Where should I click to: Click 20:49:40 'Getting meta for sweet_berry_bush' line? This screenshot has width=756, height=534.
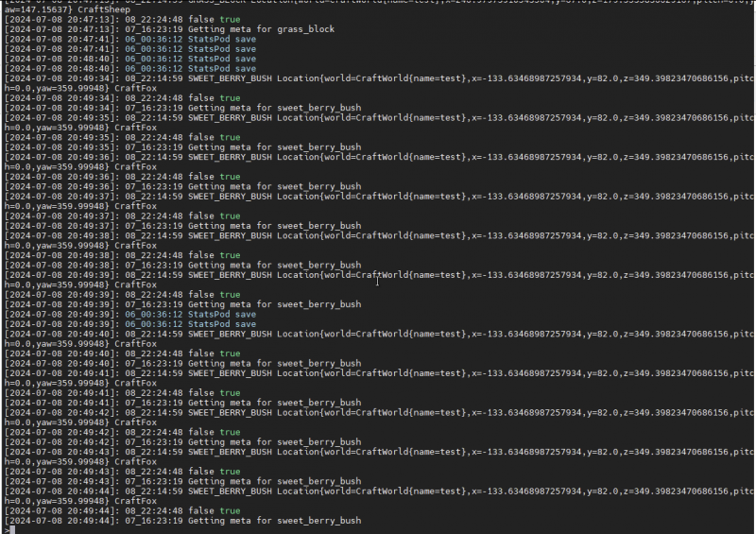tap(182, 364)
